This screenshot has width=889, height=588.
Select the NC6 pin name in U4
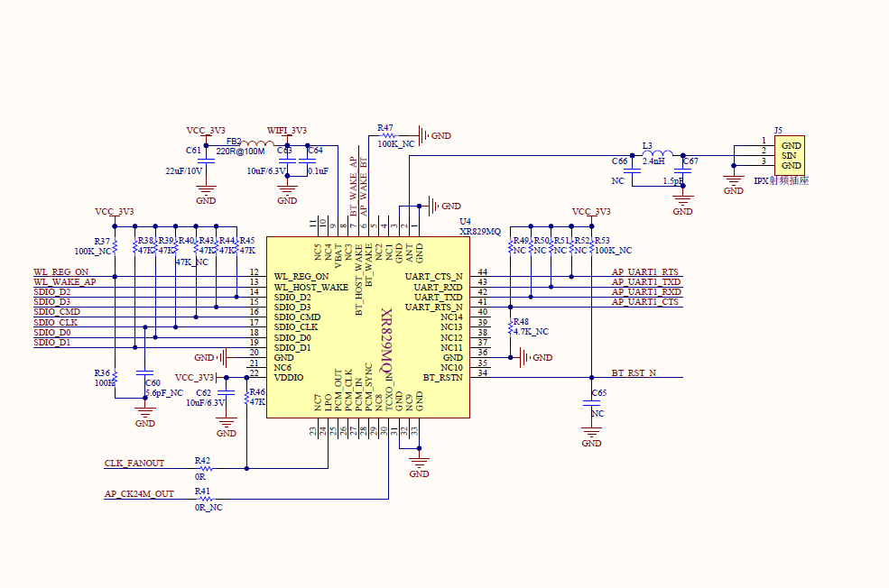(x=282, y=368)
